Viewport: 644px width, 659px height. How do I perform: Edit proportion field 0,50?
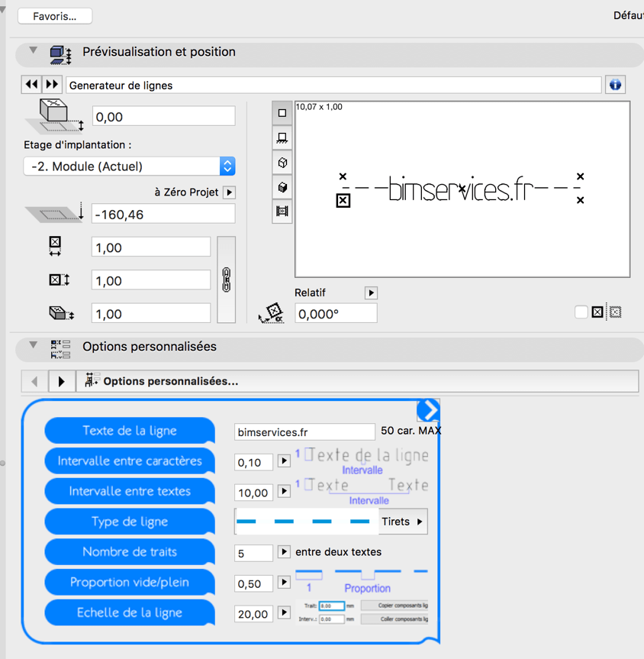[254, 583]
